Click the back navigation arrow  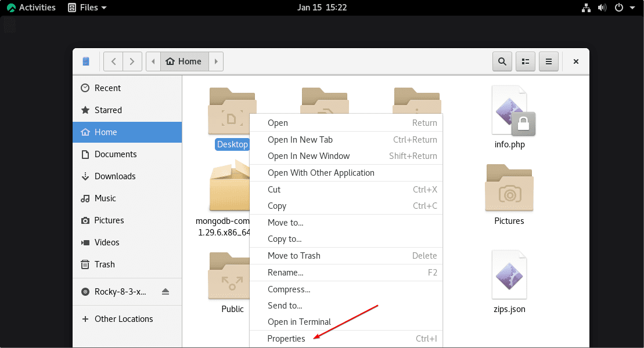click(113, 61)
